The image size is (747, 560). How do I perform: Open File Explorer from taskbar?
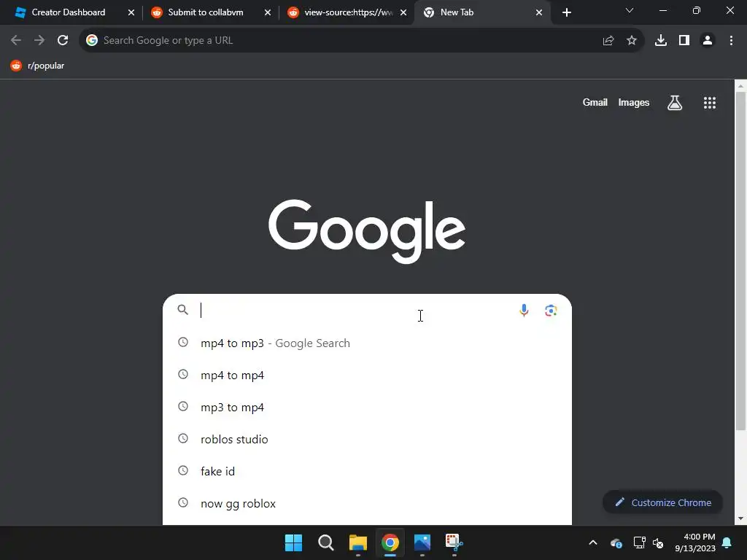click(357, 542)
